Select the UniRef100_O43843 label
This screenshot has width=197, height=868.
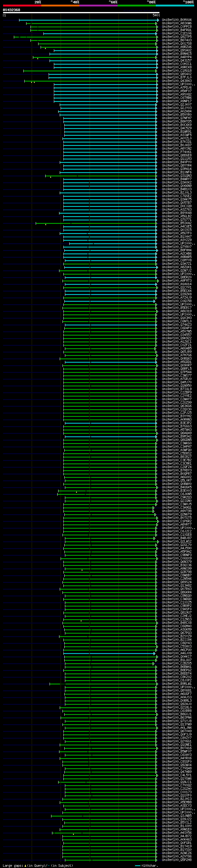(177, 81)
